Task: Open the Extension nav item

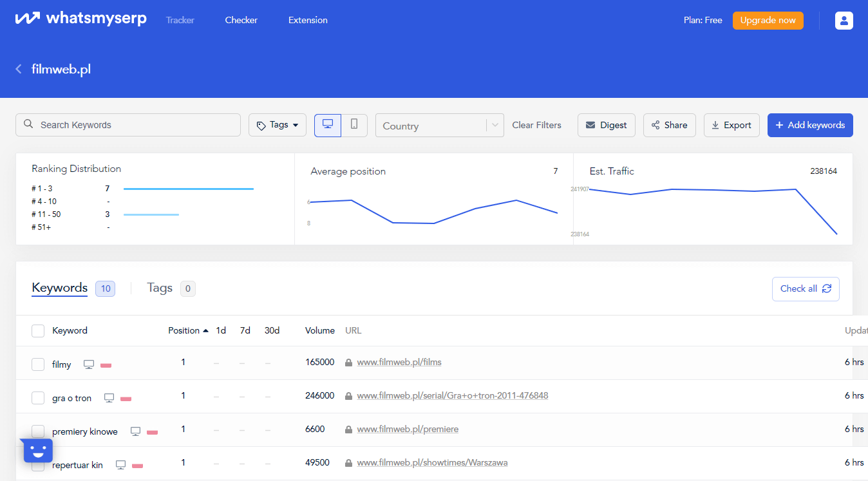Action: coord(308,20)
